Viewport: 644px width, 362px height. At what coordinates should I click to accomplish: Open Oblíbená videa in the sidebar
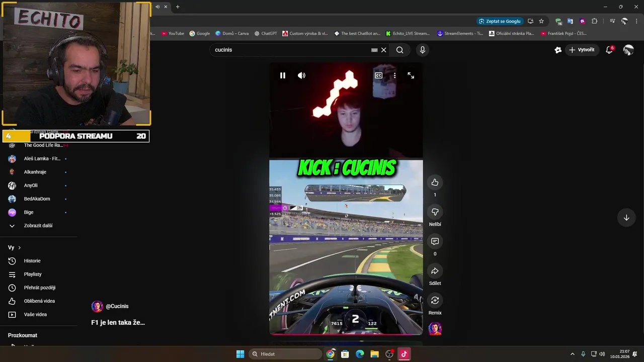(39, 301)
